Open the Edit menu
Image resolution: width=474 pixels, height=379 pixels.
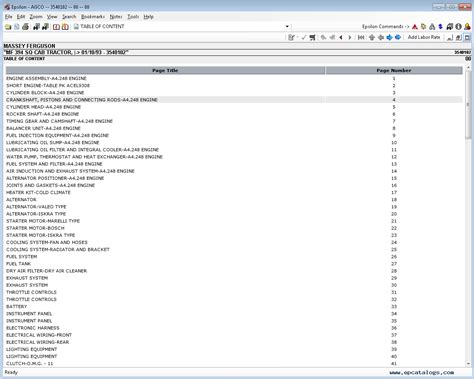point(21,17)
